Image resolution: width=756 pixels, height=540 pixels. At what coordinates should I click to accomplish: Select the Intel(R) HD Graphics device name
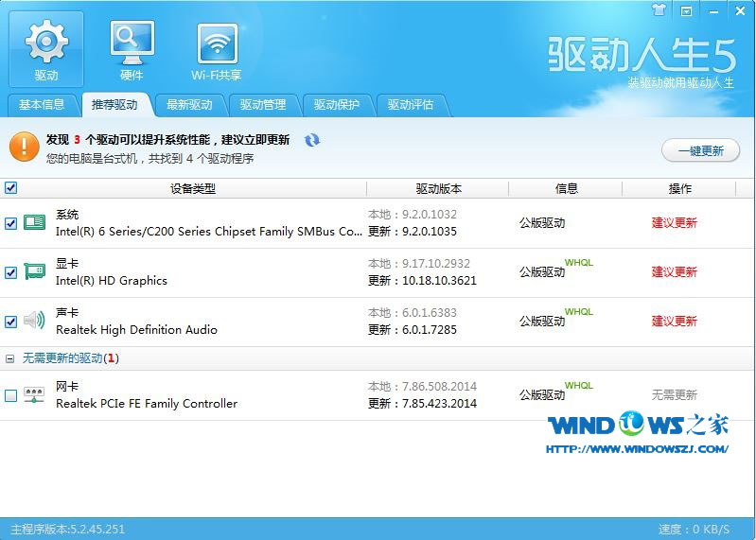112,281
